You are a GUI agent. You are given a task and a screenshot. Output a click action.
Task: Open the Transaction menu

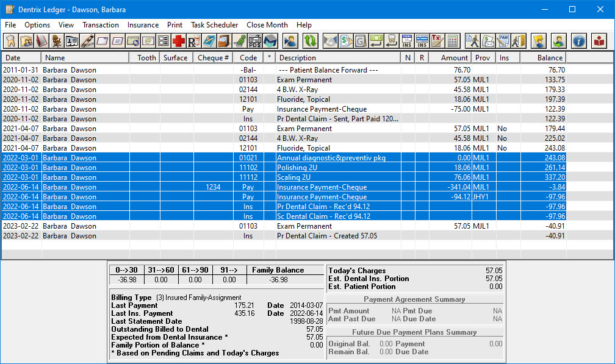pyautogui.click(x=101, y=25)
